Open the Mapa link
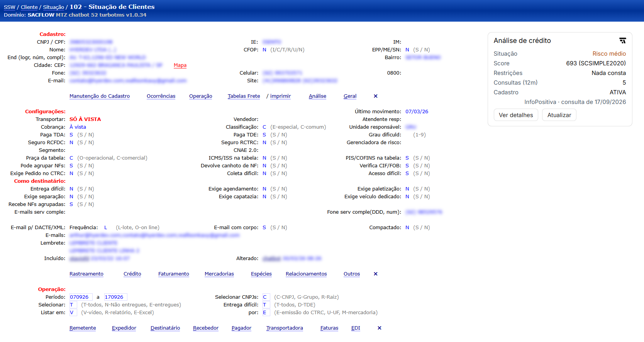 pyautogui.click(x=180, y=65)
